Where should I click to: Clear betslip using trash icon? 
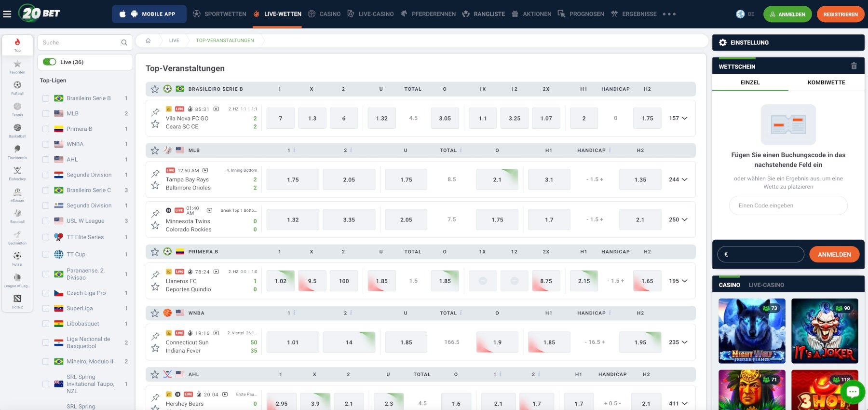click(x=854, y=66)
